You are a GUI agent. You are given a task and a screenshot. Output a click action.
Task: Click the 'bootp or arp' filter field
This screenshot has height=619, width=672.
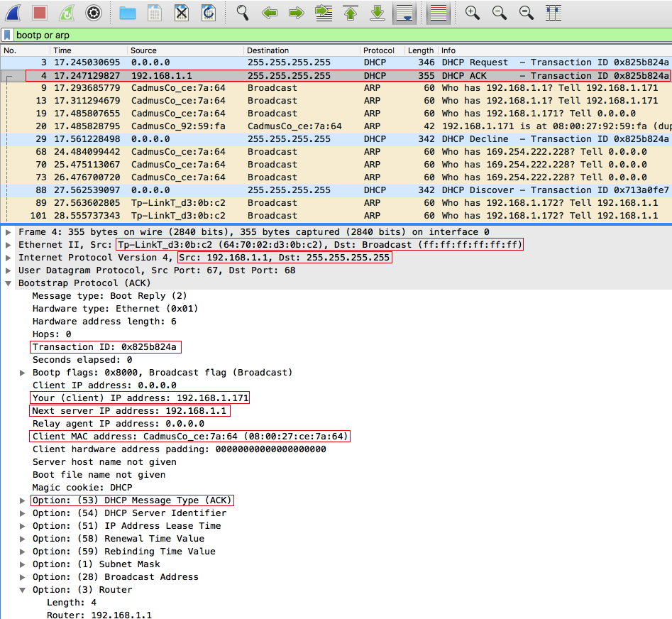point(342,35)
